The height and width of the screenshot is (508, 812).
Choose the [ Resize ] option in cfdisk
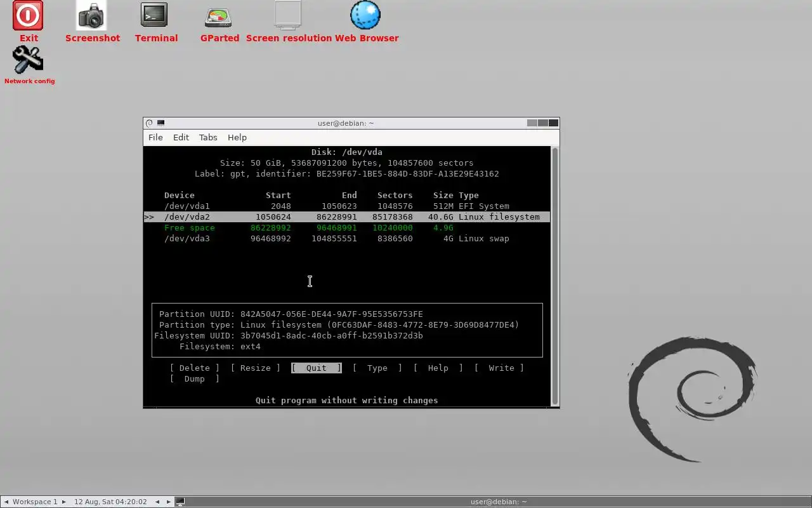click(x=256, y=368)
